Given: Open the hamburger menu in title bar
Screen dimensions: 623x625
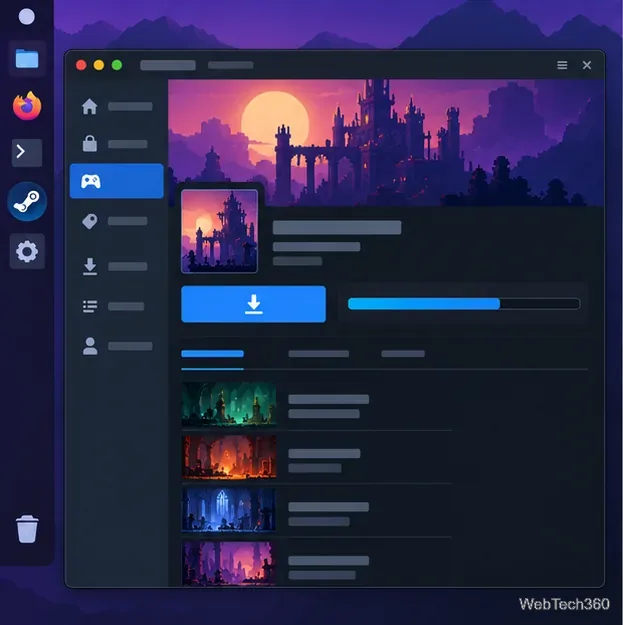Looking at the screenshot, I should [562, 65].
